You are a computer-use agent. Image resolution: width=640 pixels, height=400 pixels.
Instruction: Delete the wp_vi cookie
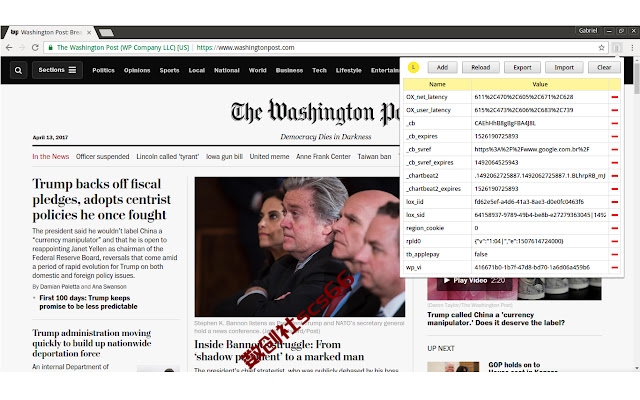[x=614, y=267]
